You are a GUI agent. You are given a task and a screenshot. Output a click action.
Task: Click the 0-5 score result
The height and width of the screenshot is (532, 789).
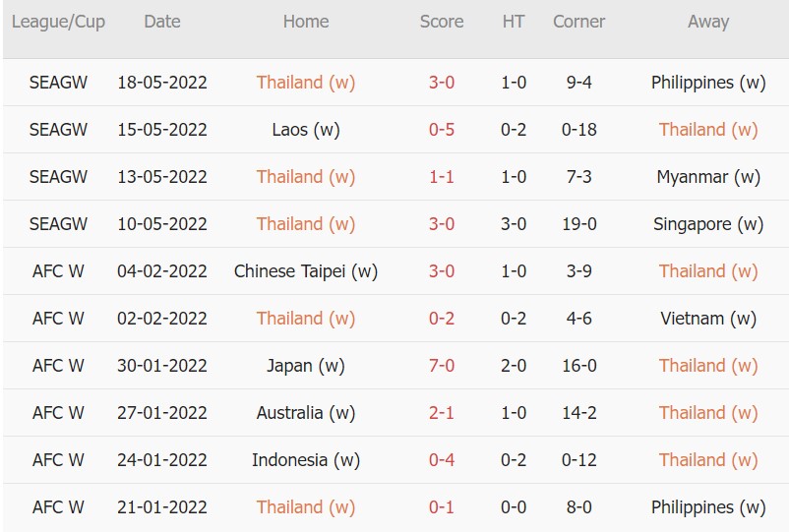(442, 130)
